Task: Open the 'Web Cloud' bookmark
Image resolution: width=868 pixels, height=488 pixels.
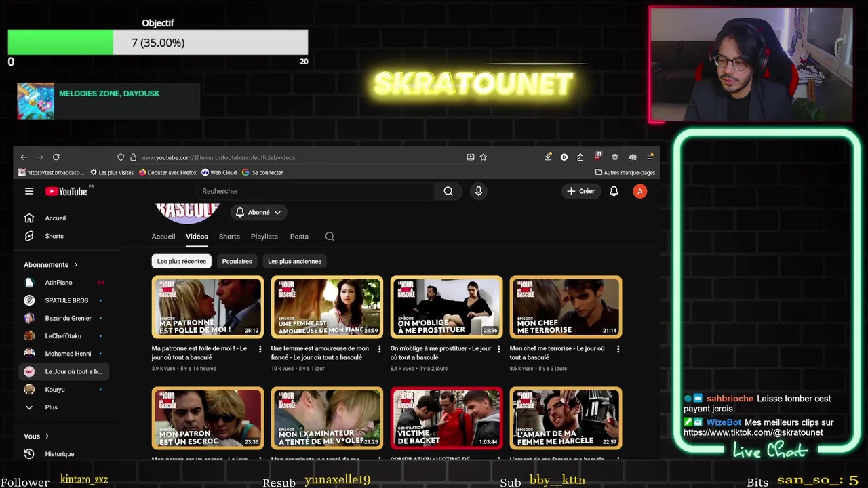Action: click(219, 173)
